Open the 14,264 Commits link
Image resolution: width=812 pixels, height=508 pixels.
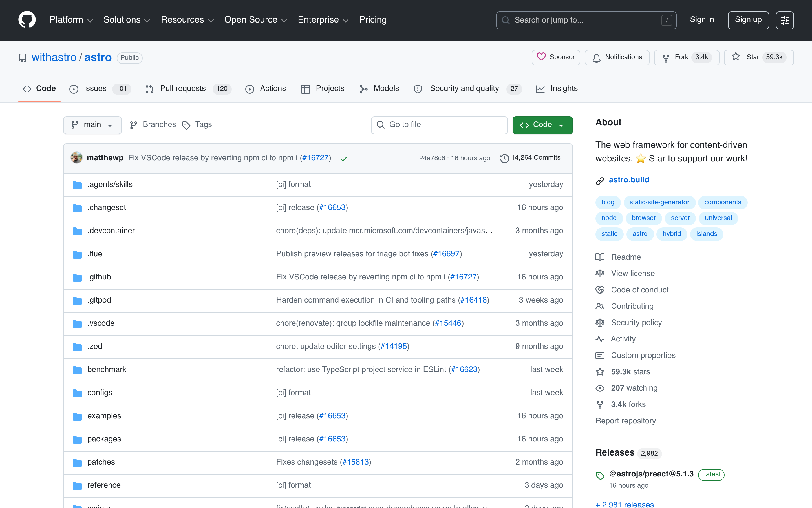pyautogui.click(x=530, y=158)
